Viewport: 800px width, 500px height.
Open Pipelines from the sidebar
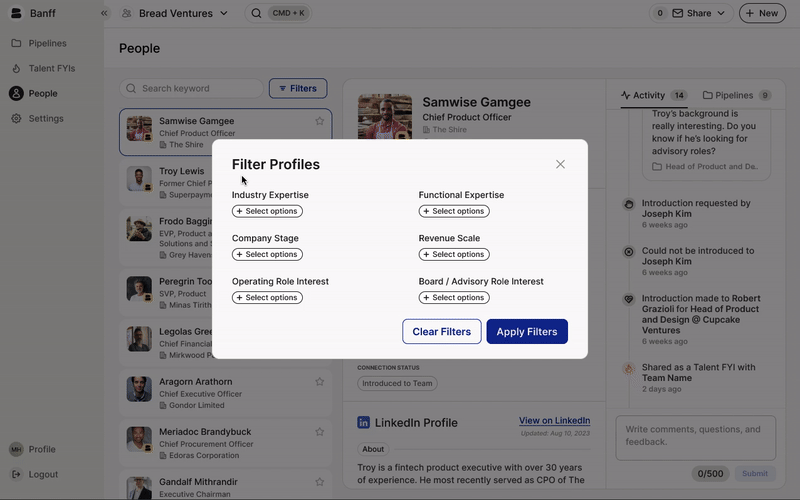pos(39,43)
